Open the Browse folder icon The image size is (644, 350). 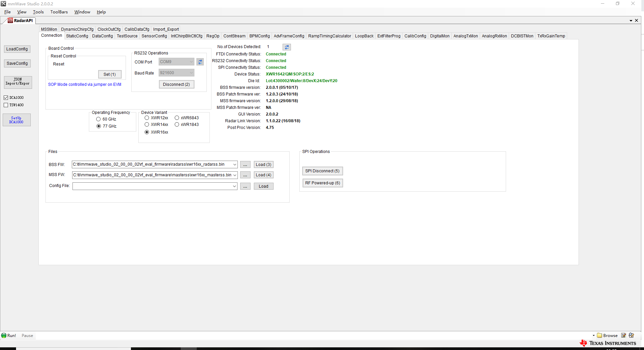[x=600, y=335]
